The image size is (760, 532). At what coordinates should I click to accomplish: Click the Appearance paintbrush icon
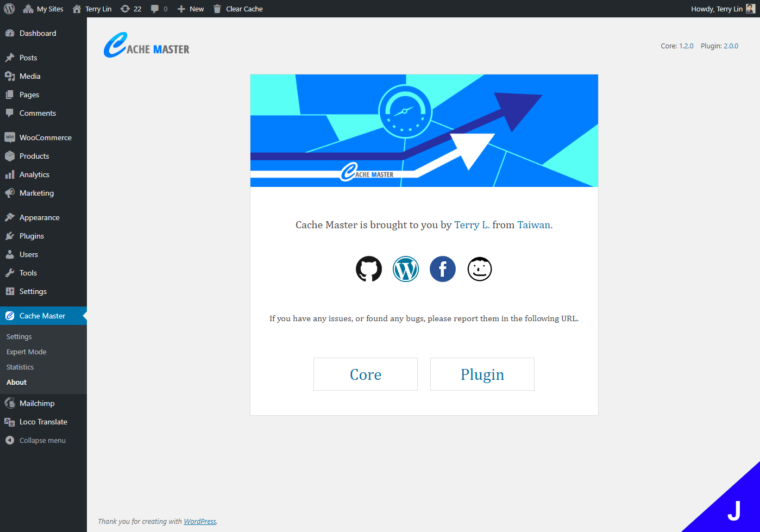[x=10, y=217]
